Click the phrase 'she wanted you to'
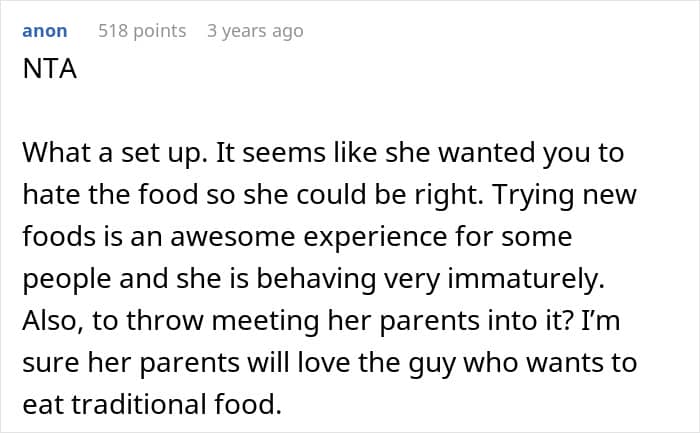Viewport: 700px width, 433px height. click(x=525, y=153)
